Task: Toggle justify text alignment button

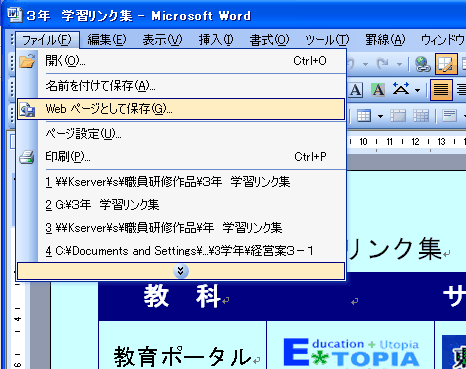Action: click(441, 90)
